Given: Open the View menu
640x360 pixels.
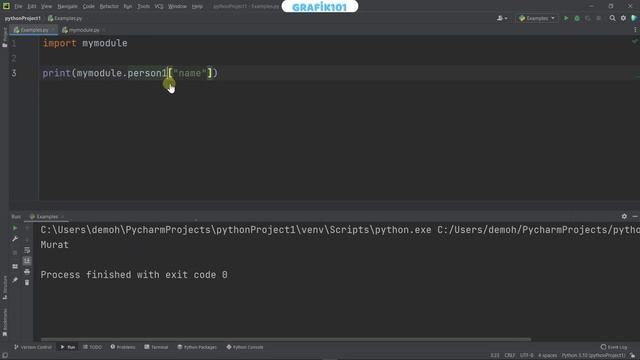Looking at the screenshot, I should pos(47,7).
